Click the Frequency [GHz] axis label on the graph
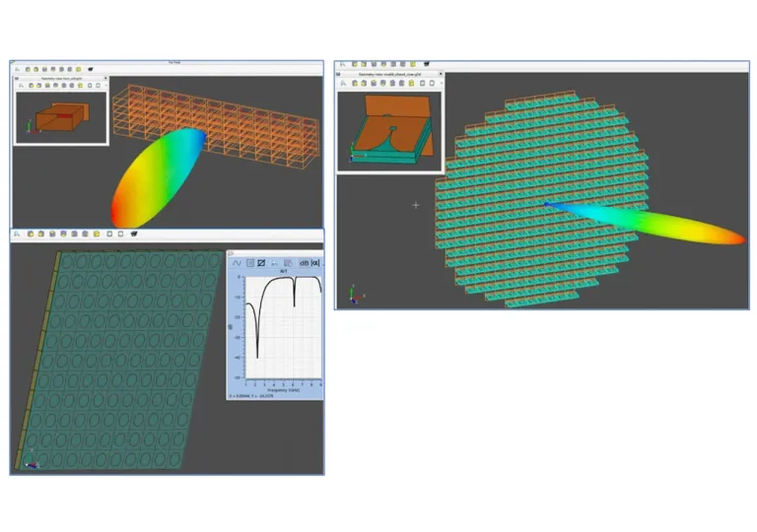The height and width of the screenshot is (532, 757). point(284,390)
